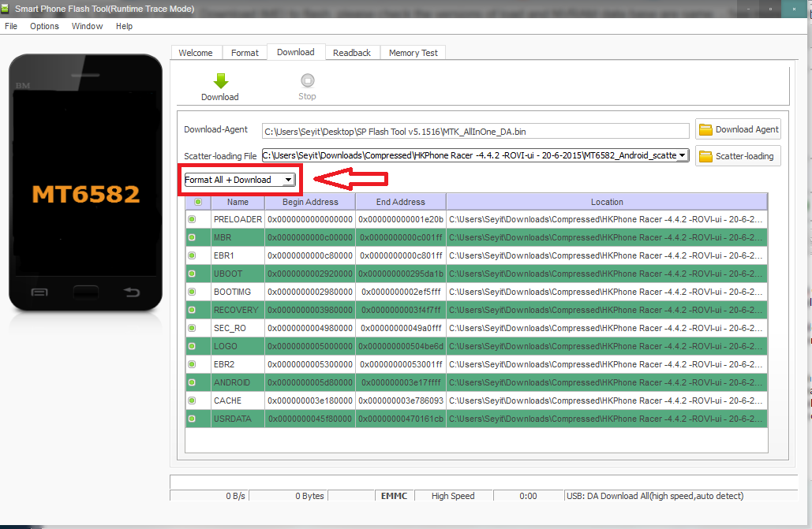Uncheck the RECOVERY partition checkbox

coord(192,310)
